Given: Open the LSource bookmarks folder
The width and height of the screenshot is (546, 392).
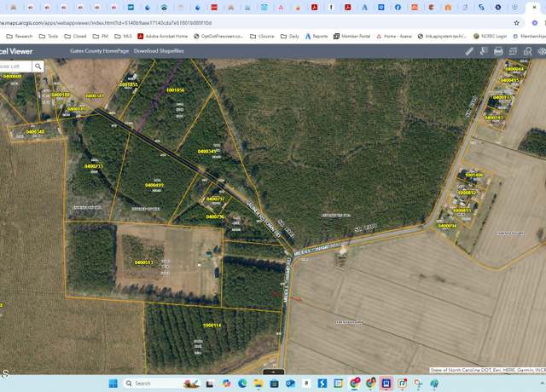Looking at the screenshot, I should tap(262, 36).
